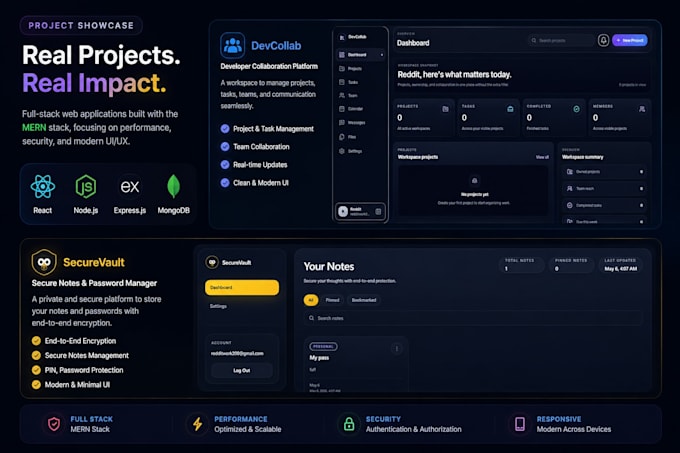Open Settings in SecureVault sidebar
The image size is (680, 453).
(x=218, y=306)
